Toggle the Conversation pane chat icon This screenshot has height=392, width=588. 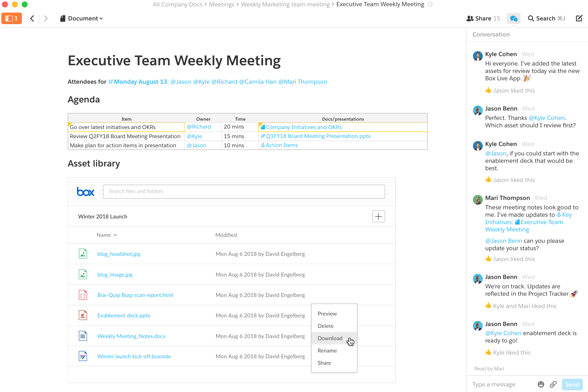coord(513,18)
